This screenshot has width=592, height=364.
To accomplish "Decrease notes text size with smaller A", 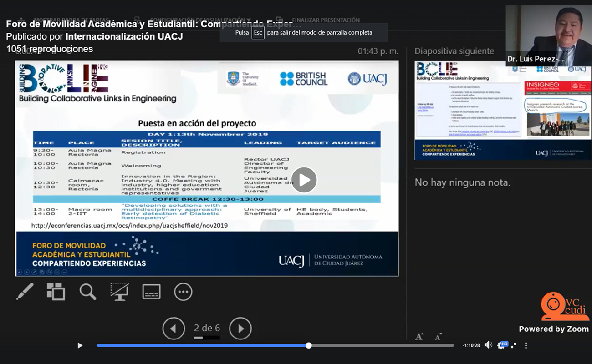I will pos(438,337).
